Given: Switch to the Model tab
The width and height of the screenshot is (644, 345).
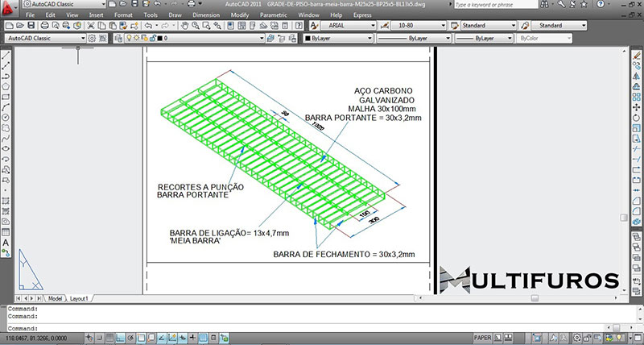Looking at the screenshot, I should [x=55, y=298].
